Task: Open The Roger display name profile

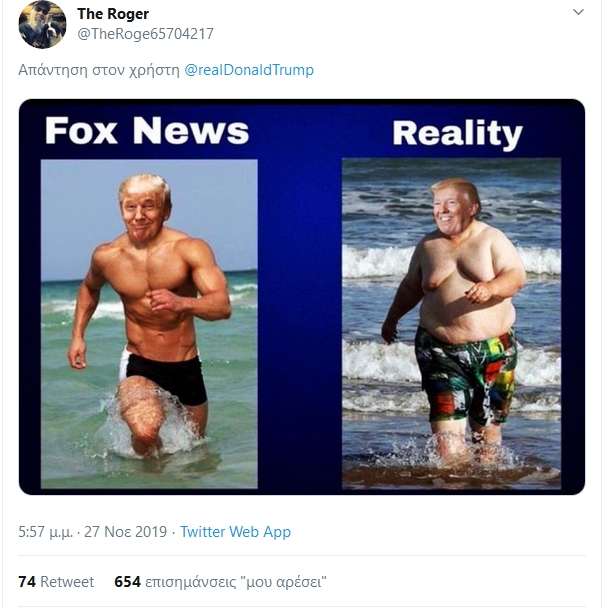Action: tap(114, 13)
